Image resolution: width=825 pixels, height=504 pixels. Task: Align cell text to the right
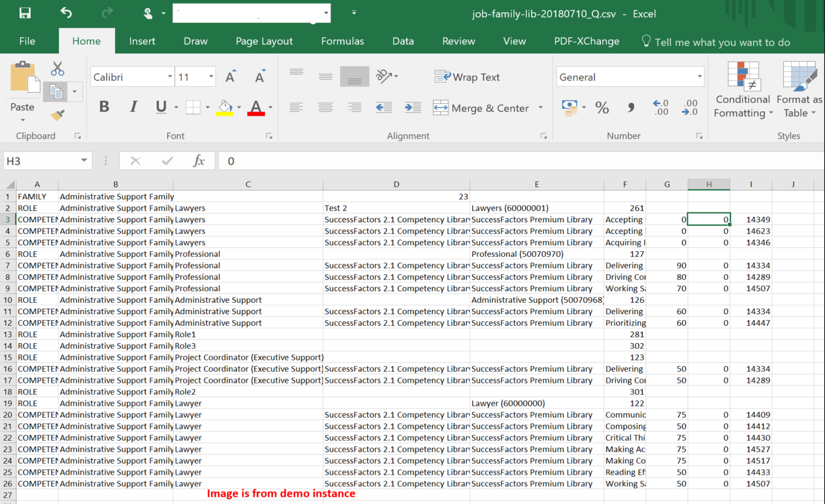(354, 107)
